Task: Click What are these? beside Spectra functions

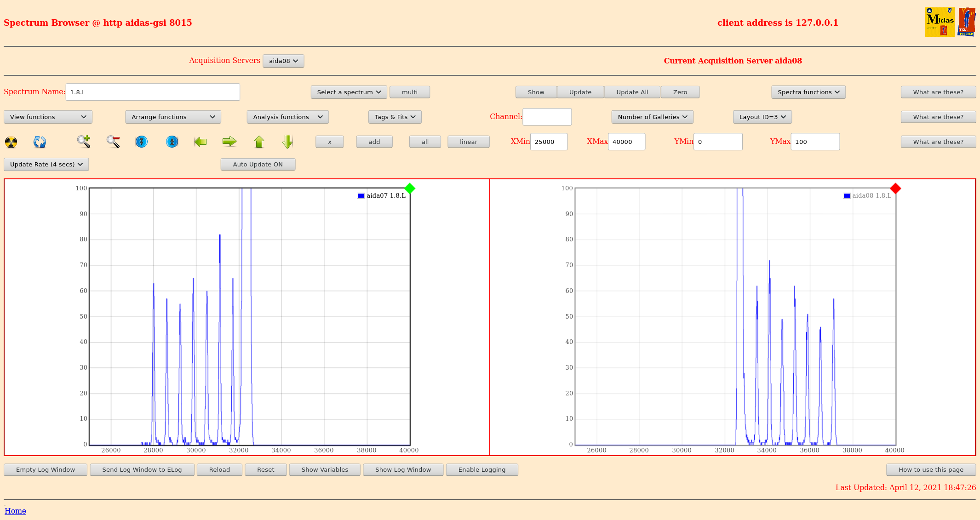Action: click(938, 92)
